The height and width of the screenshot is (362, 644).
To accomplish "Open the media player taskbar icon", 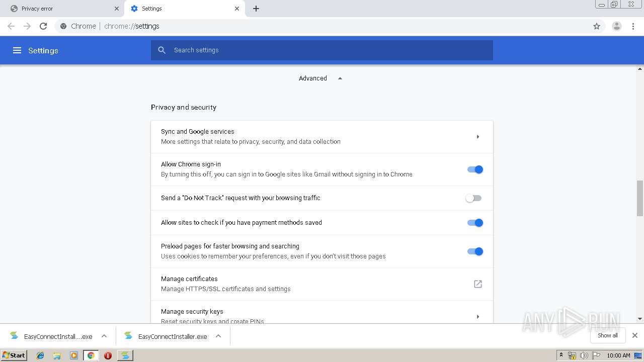I will click(x=74, y=355).
